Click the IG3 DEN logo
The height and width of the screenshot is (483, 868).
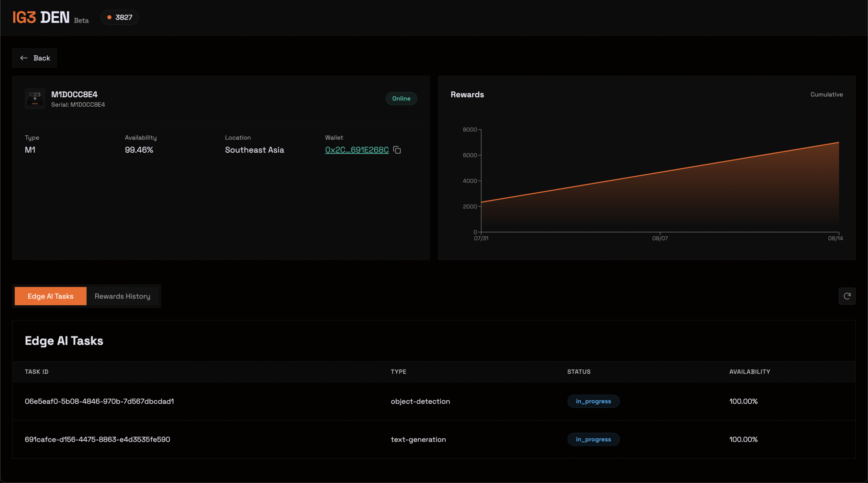coord(41,17)
